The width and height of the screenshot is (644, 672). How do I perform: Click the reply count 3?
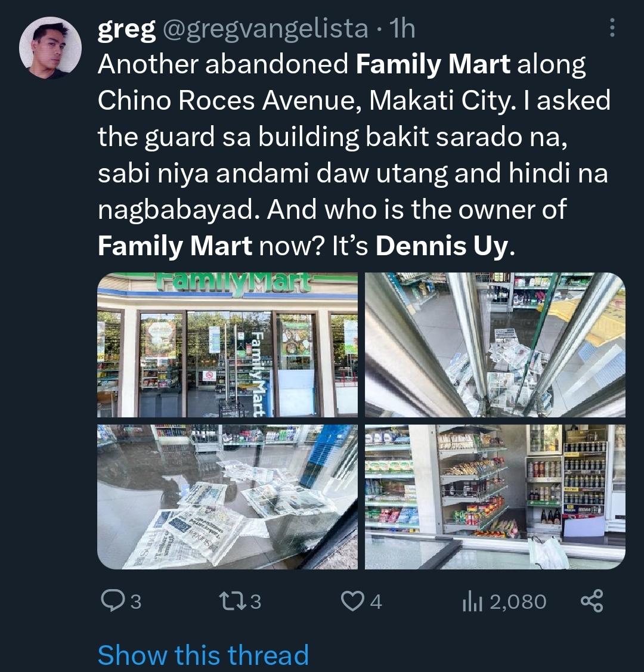(135, 602)
